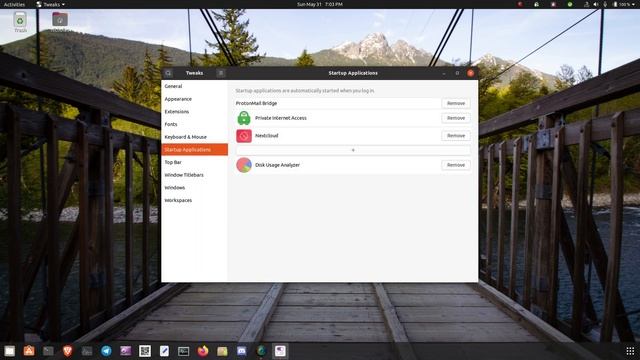Open the Tweaks hamburger menu
This screenshot has width=640, height=360.
(220, 73)
